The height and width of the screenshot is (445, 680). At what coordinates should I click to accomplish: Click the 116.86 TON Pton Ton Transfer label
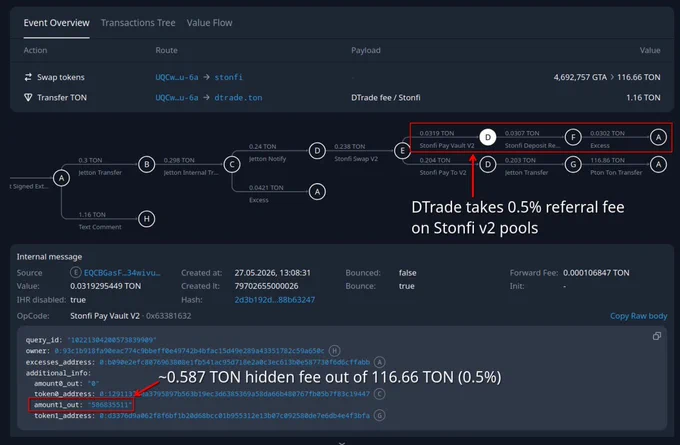click(x=616, y=166)
